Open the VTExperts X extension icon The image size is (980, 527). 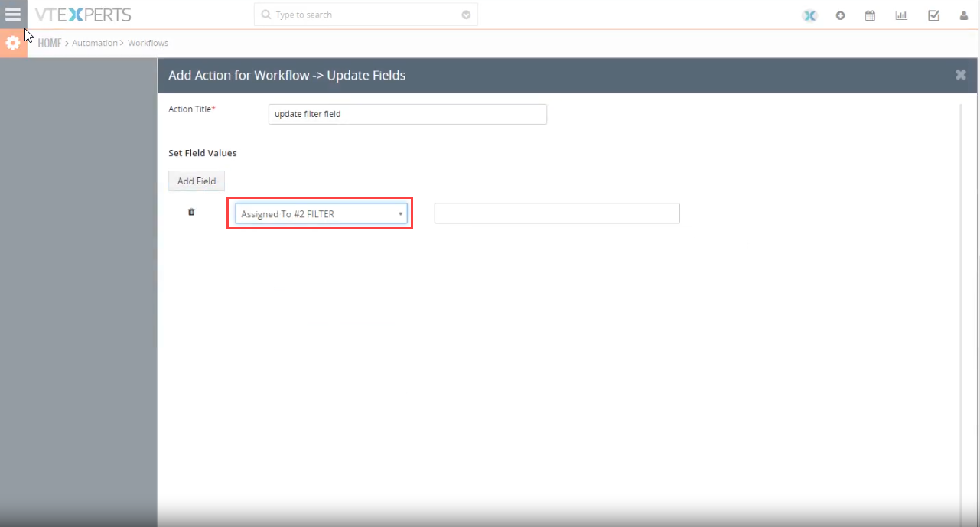click(809, 15)
